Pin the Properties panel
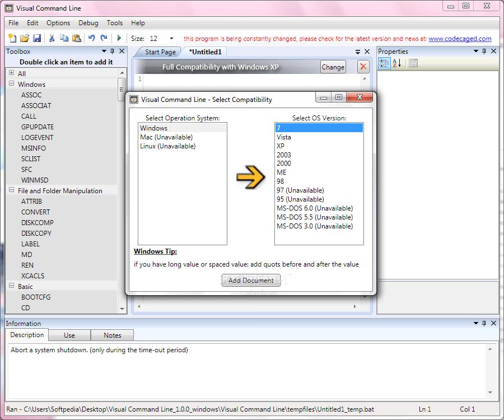The width and height of the screenshot is (504, 420). tap(484, 51)
